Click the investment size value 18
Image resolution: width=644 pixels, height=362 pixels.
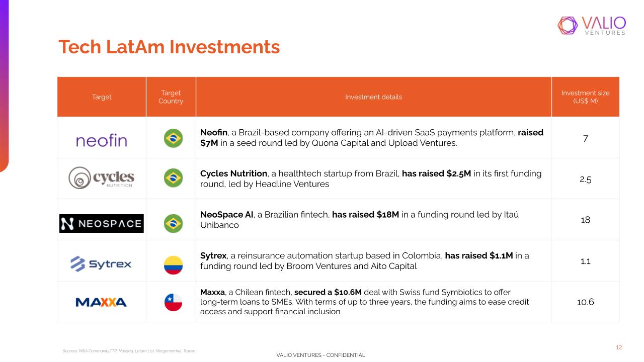586,220
